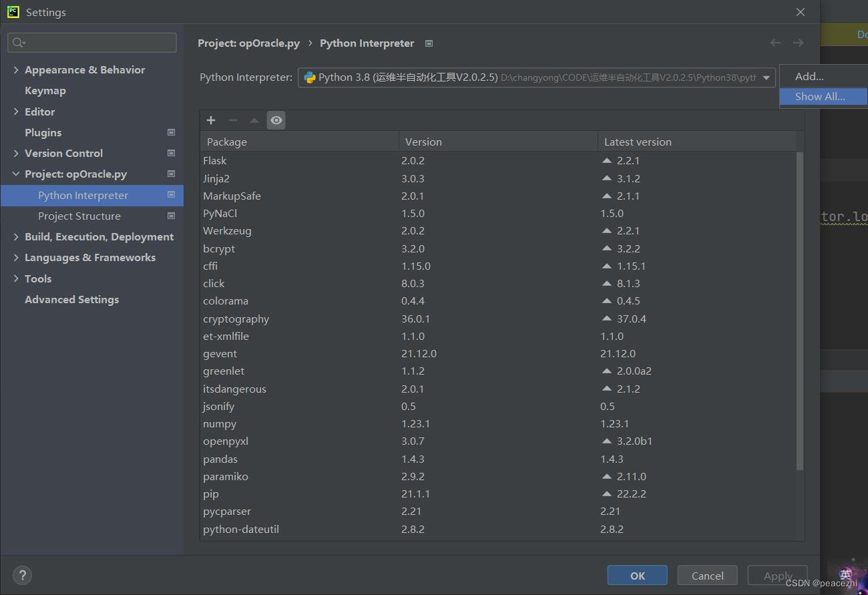Click the project-level icon beside breadcrumb title
The height and width of the screenshot is (595, 868).
429,43
